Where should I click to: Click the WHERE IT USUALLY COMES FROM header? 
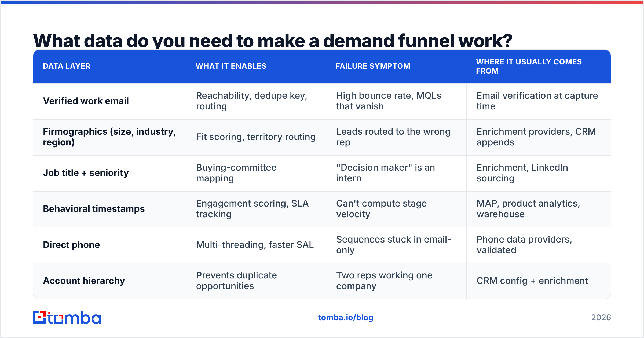[x=539, y=66]
